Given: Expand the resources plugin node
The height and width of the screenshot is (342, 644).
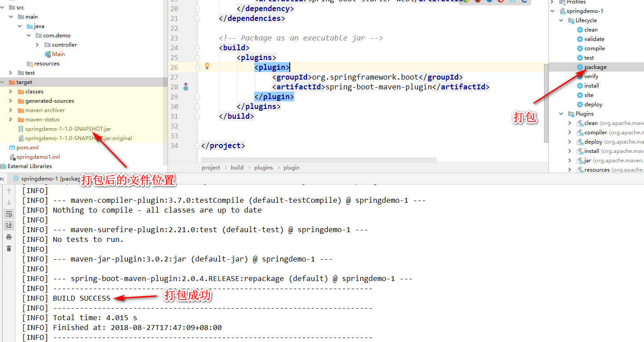Looking at the screenshot, I should coord(570,170).
